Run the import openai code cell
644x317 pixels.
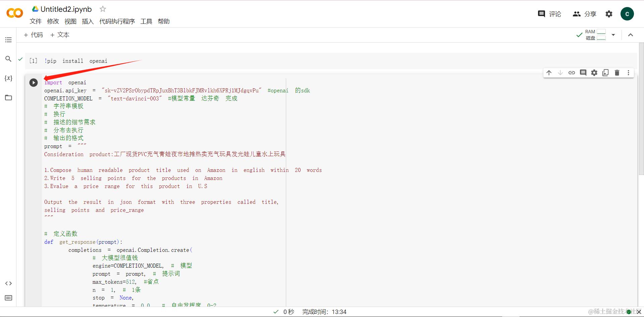(x=34, y=83)
